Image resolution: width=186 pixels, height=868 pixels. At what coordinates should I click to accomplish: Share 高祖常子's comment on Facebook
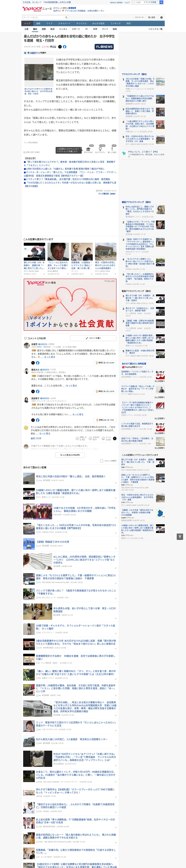pos(38,420)
